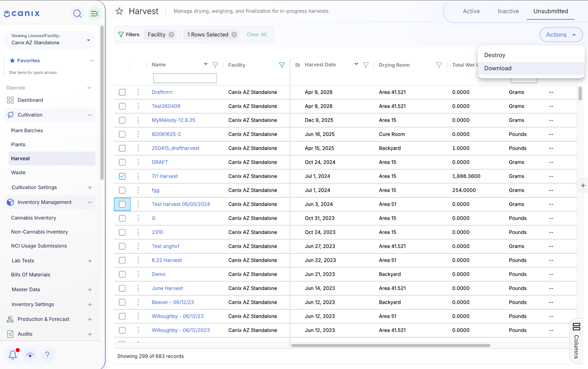Collapse sidebar using the green menu icon

(x=94, y=14)
